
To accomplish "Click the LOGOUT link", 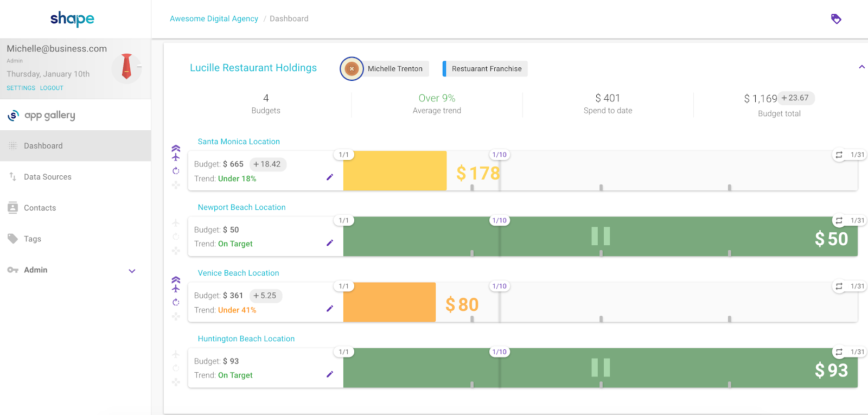I will click(52, 88).
